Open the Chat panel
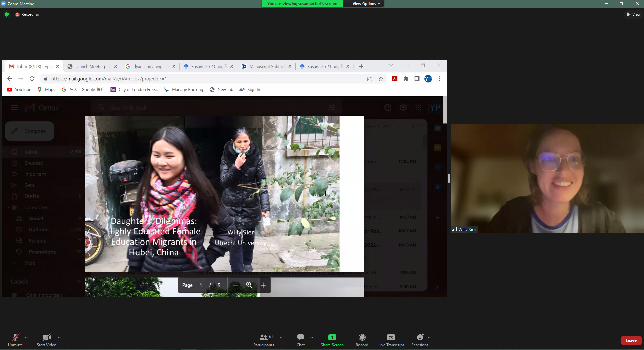Viewport: 644px width, 350px height. (301, 340)
